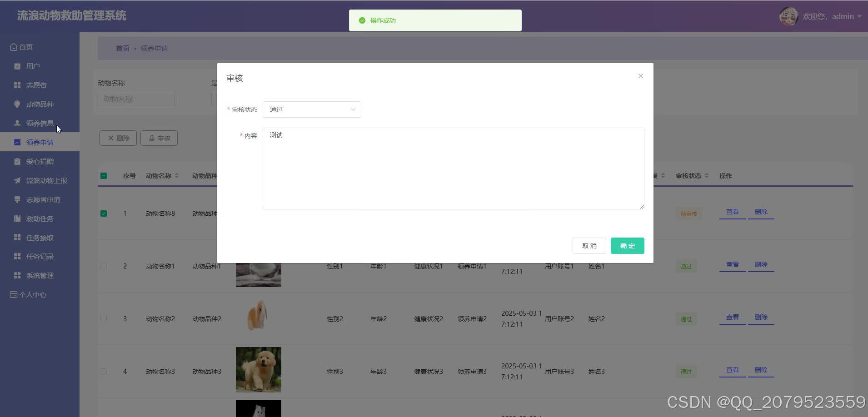This screenshot has width=868, height=417.
Task: Click the sort arrows on 动物名称 column
Action: (177, 175)
